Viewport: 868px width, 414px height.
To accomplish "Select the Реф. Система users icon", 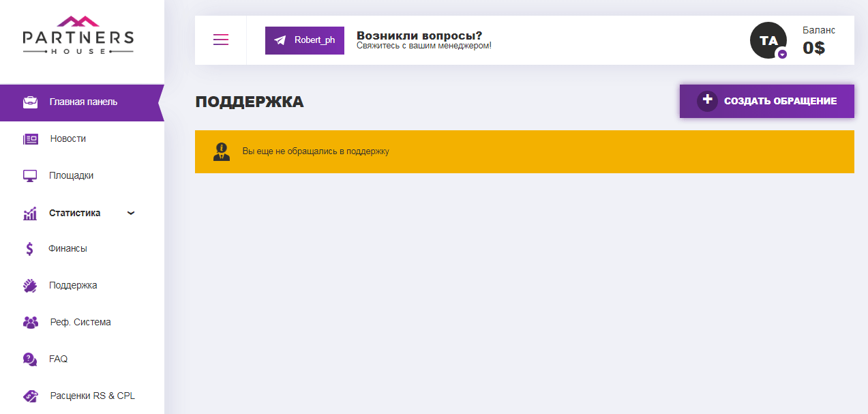I will coord(30,321).
